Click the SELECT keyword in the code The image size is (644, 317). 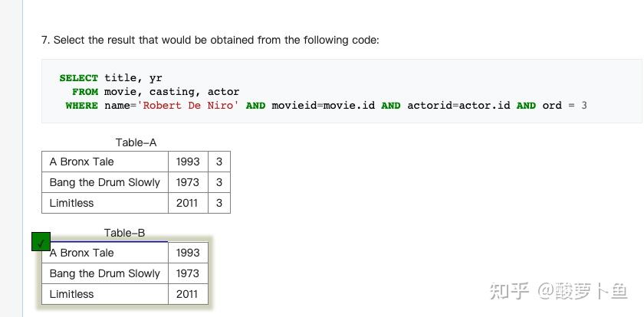tap(78, 78)
